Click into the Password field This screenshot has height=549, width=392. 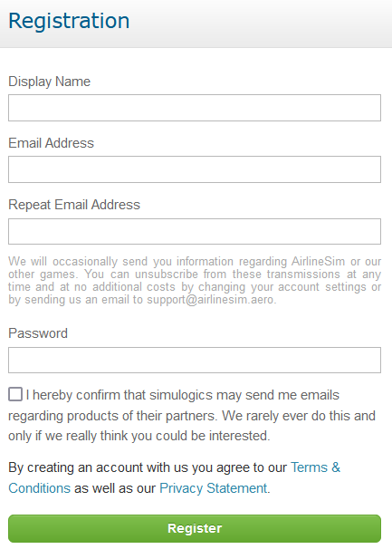click(195, 360)
